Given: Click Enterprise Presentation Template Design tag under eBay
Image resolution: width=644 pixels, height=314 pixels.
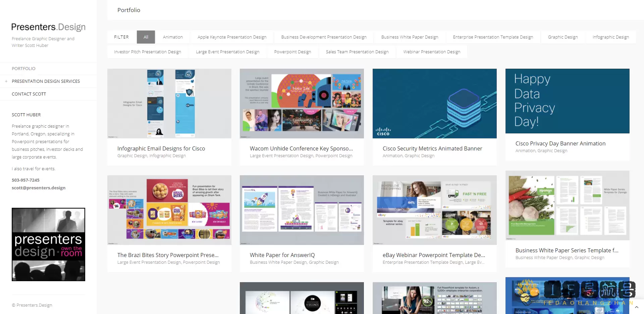Looking at the screenshot, I should tap(423, 262).
